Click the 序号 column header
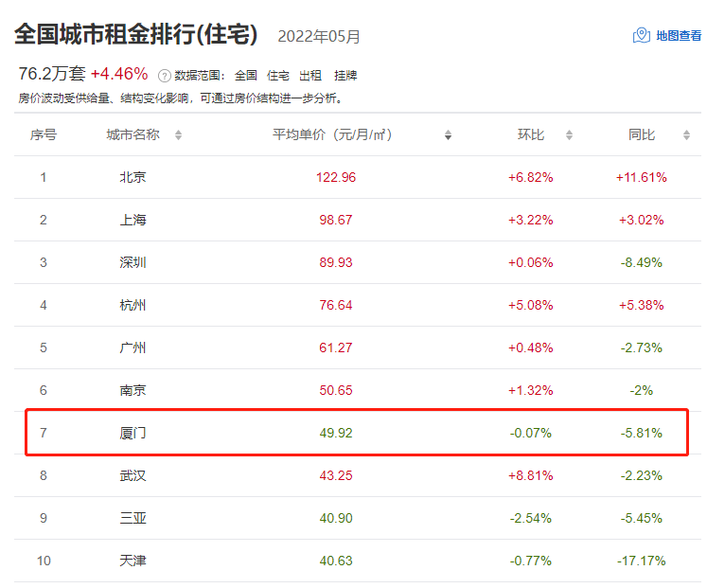Screen dimensions: 707x588 point(44,134)
